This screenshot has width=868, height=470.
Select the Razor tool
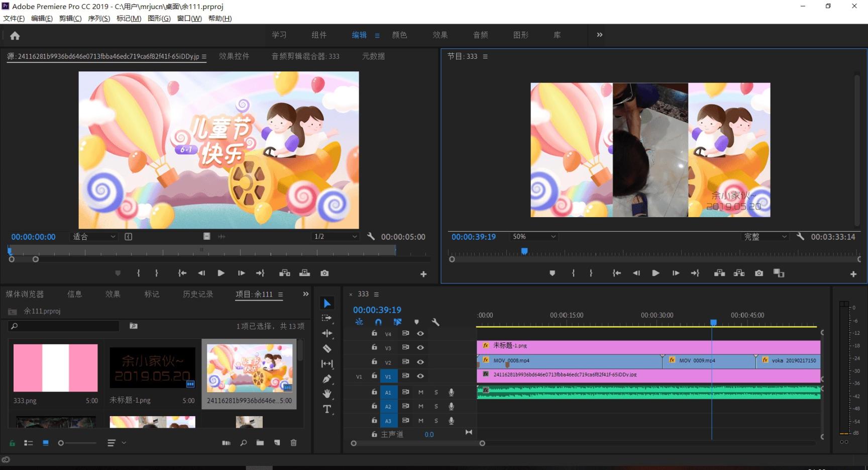click(x=327, y=348)
